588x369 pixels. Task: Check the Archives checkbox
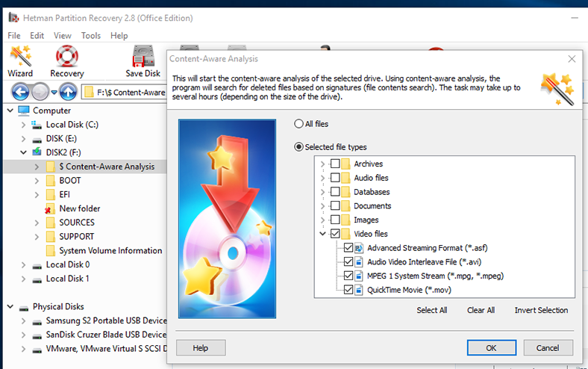click(x=335, y=164)
